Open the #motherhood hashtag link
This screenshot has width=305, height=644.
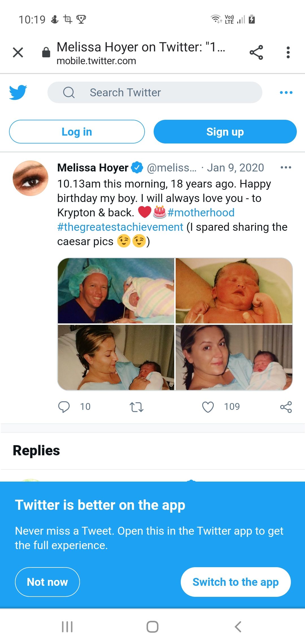(x=201, y=213)
